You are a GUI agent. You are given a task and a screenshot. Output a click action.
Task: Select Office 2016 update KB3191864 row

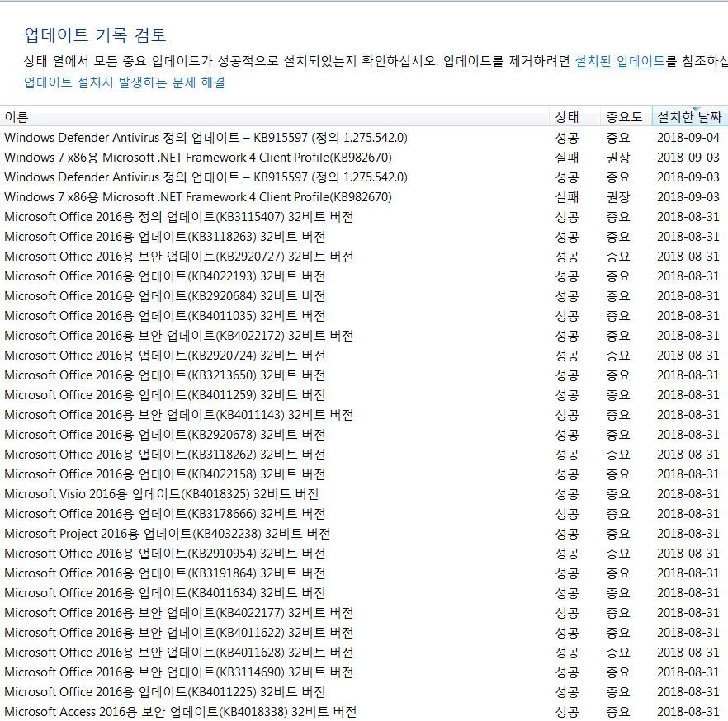click(364, 573)
